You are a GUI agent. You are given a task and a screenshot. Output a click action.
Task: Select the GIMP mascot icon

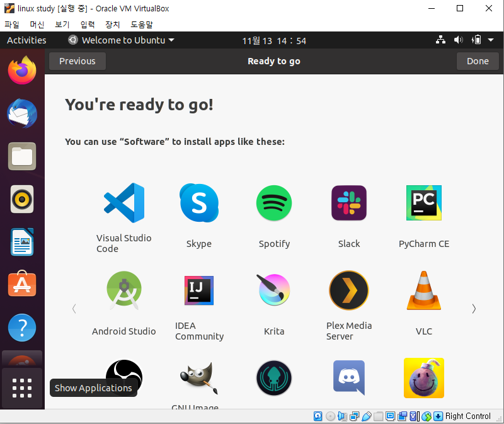[199, 377]
